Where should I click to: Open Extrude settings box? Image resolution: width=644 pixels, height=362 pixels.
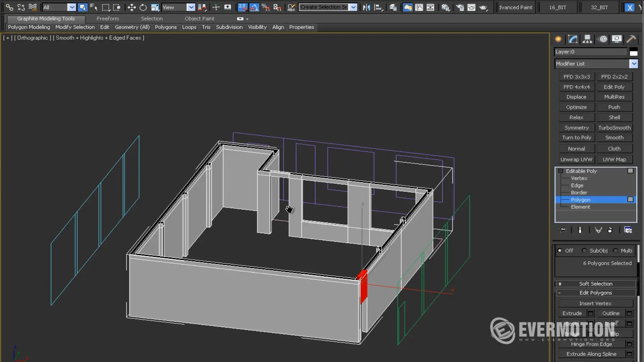(x=591, y=313)
